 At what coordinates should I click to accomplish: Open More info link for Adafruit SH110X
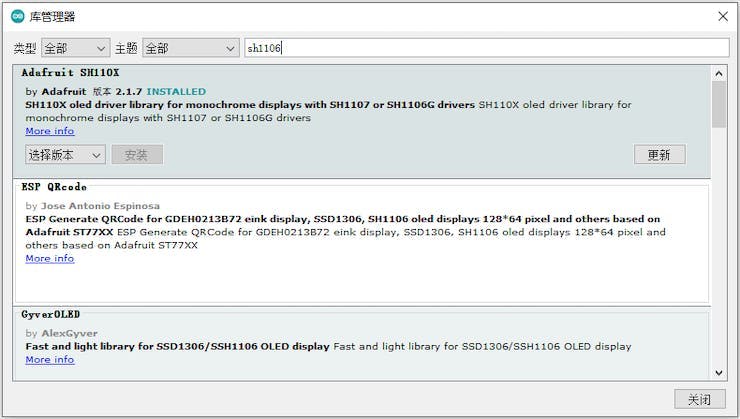point(50,131)
